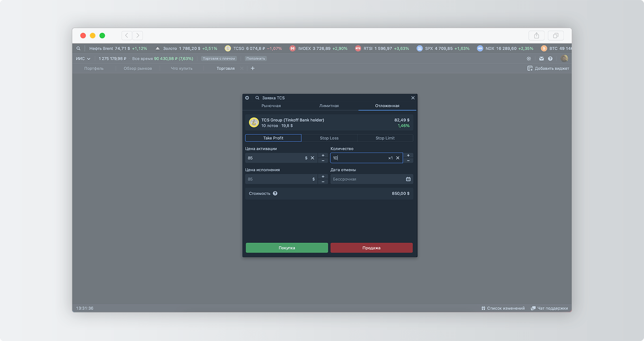
Task: Click the search icon in Заявка TCS header
Action: [x=257, y=98]
